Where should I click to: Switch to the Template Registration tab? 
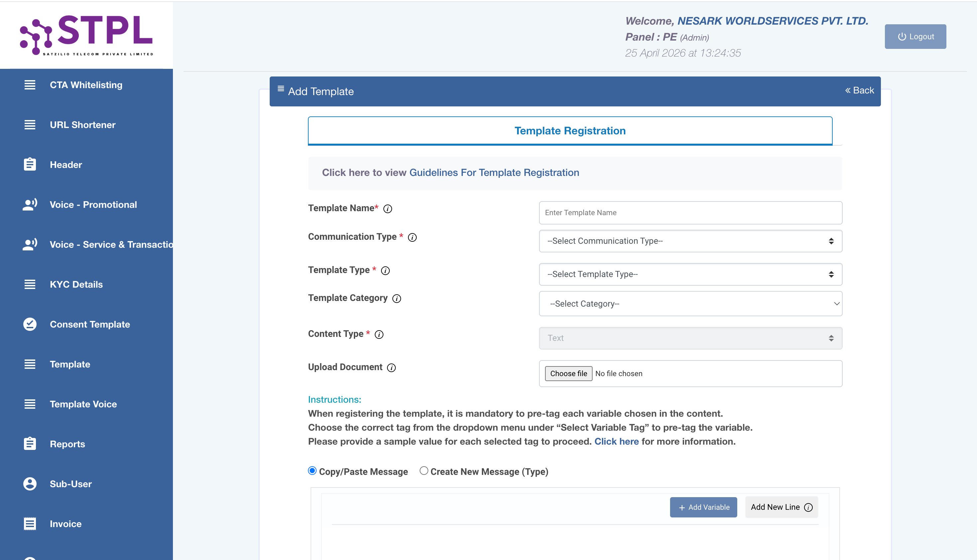570,131
